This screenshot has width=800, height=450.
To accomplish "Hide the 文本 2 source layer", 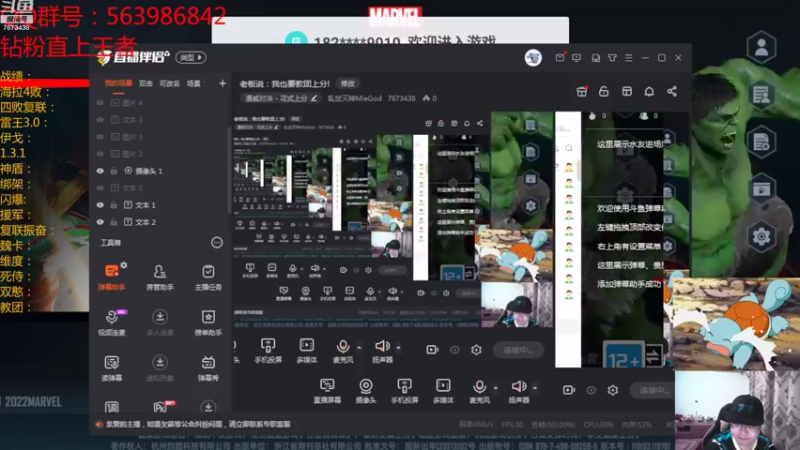I will click(x=100, y=222).
